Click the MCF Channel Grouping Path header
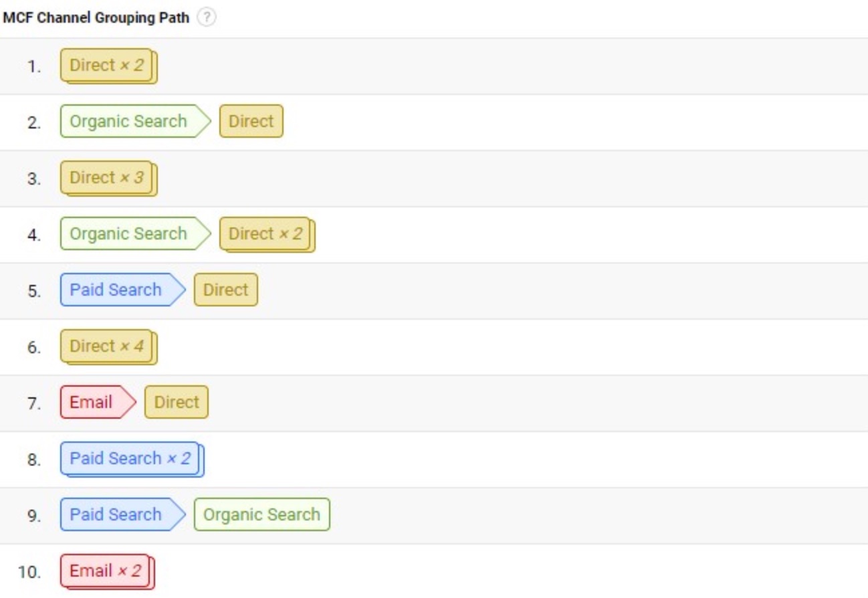The width and height of the screenshot is (868, 598). (96, 18)
